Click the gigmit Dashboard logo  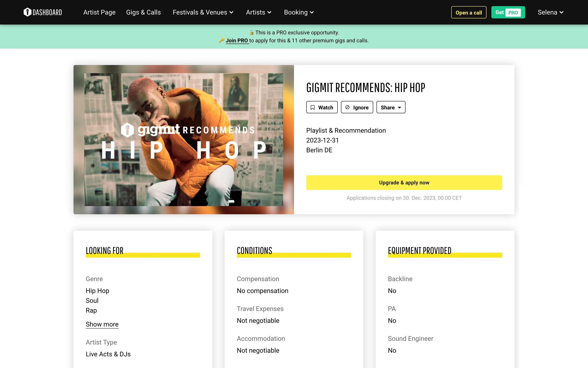point(43,12)
